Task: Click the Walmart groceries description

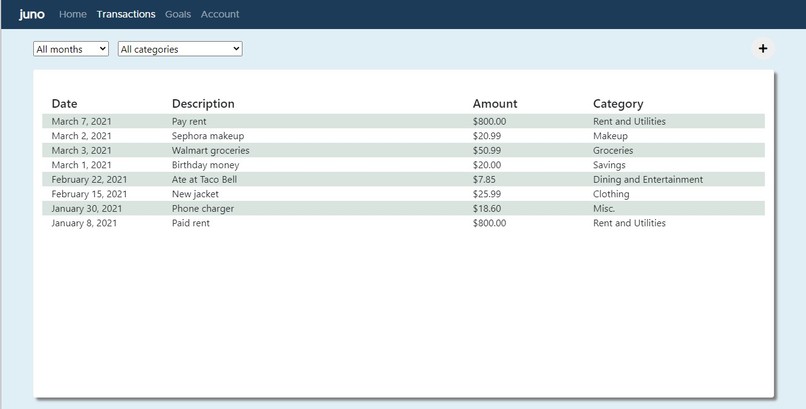Action: coord(210,151)
